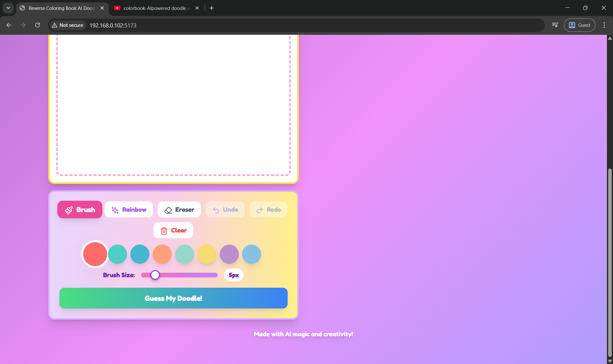Open Chrome three-dot menu
Viewport: 613px width, 364px height.
604,25
